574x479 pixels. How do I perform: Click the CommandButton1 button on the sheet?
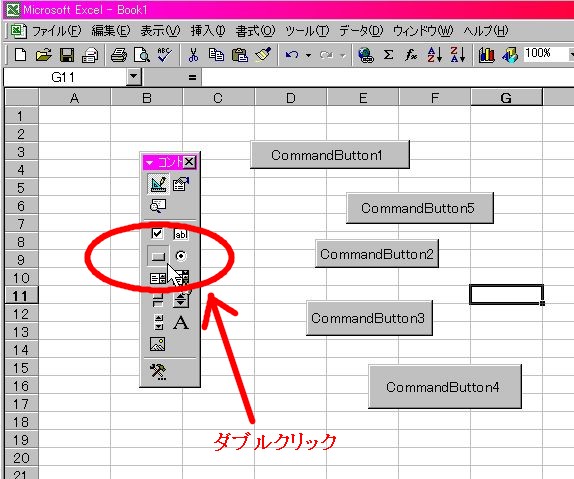pyautogui.click(x=330, y=155)
